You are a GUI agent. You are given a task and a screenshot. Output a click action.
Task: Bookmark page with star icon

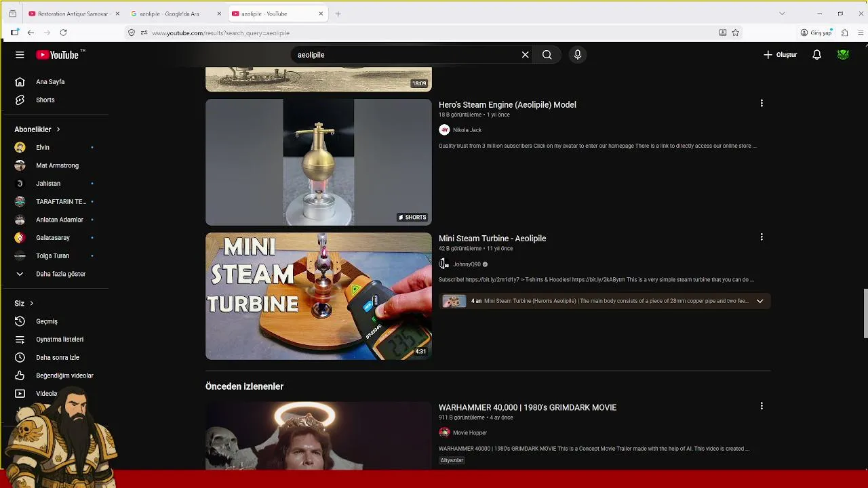[736, 33]
